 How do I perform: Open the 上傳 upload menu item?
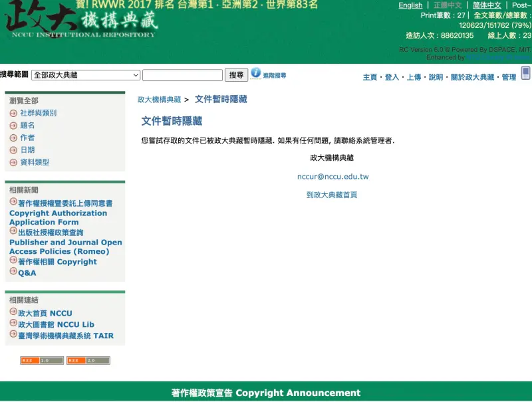coord(414,77)
